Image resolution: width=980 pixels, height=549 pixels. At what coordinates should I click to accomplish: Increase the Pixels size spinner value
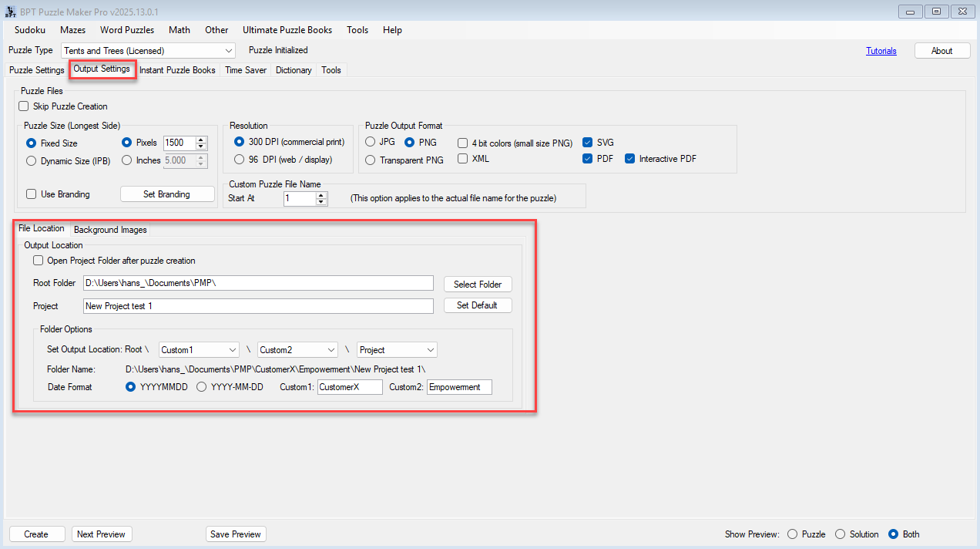[201, 140]
